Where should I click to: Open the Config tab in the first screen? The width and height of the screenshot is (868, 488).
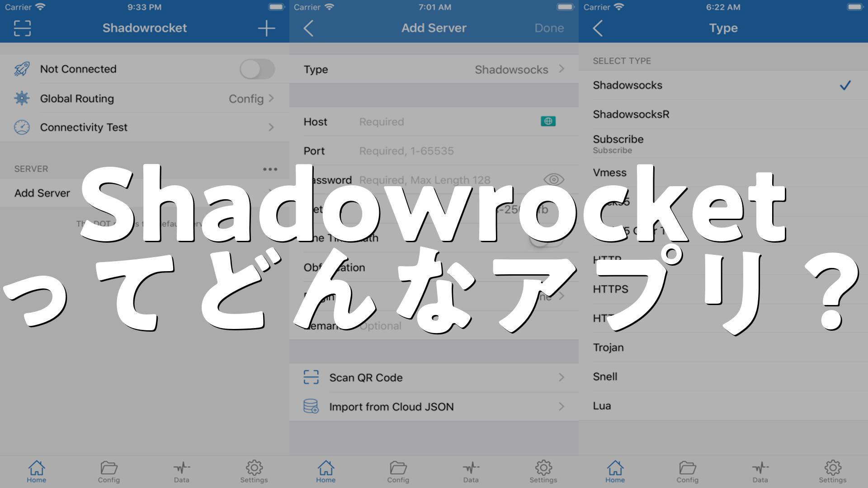click(109, 472)
